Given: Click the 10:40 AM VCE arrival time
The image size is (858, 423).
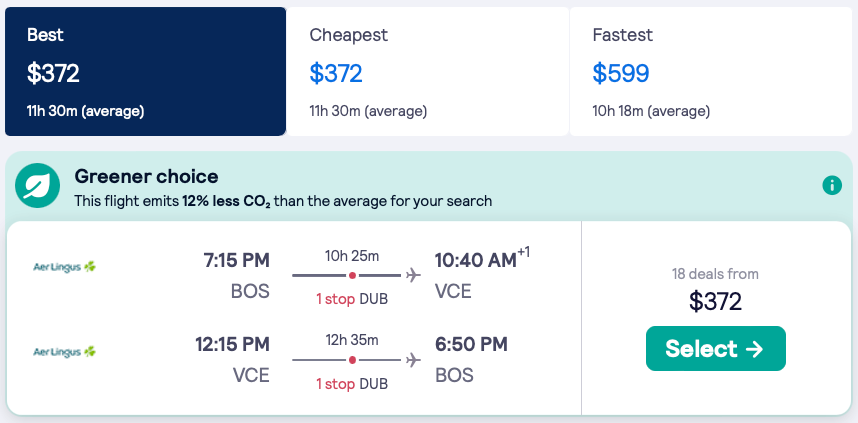Looking at the screenshot, I should point(474,261).
